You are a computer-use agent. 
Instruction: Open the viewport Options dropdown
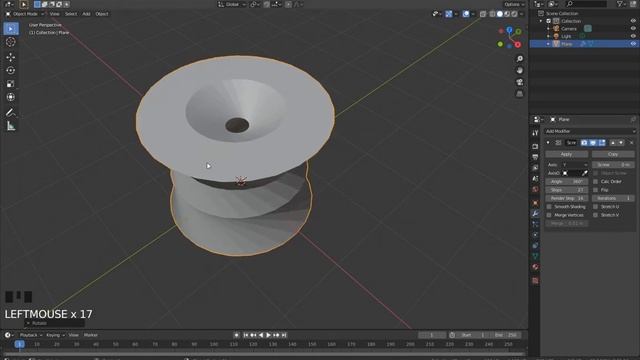[514, 4]
